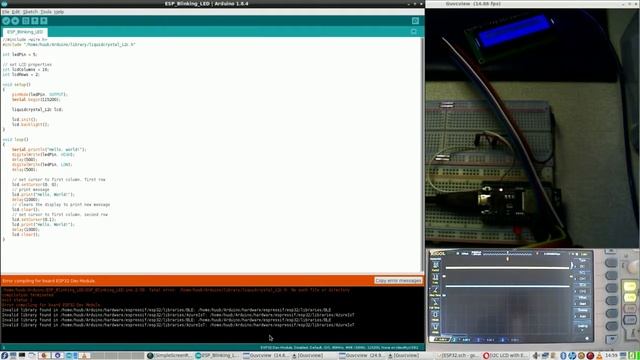The width and height of the screenshot is (640, 360).
Task: Click the 'int lcdColumns = 16;' code line
Action: (x=25, y=69)
